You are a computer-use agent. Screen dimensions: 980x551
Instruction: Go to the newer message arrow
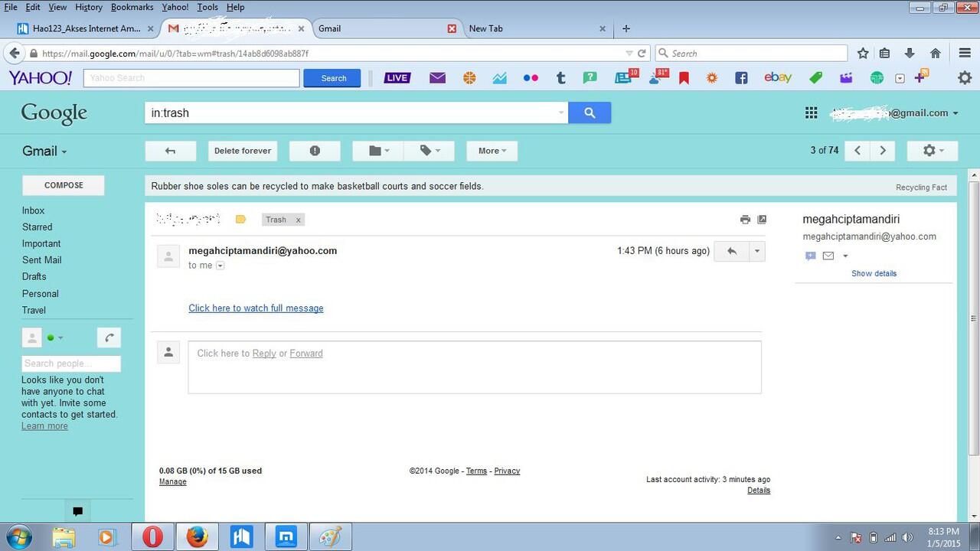(857, 151)
